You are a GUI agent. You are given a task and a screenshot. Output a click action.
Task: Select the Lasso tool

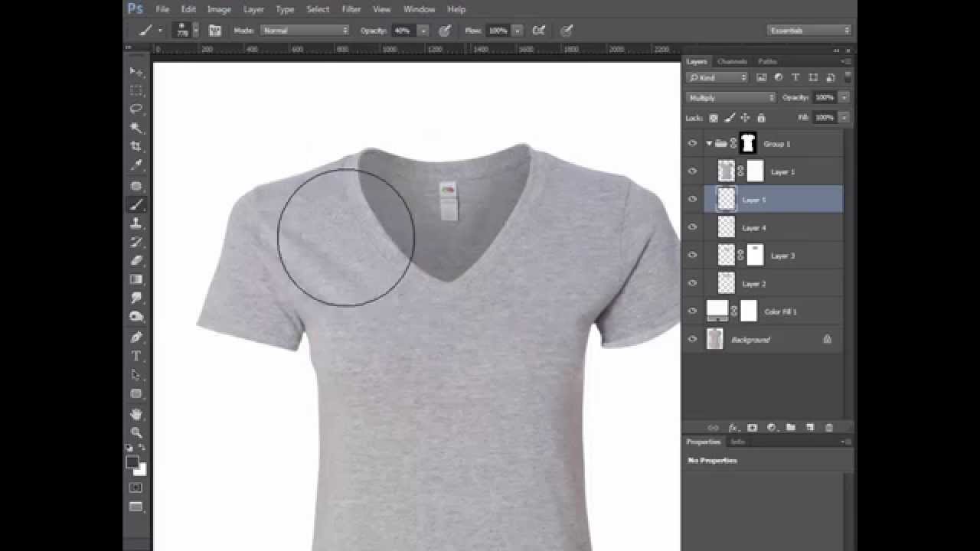(x=136, y=109)
